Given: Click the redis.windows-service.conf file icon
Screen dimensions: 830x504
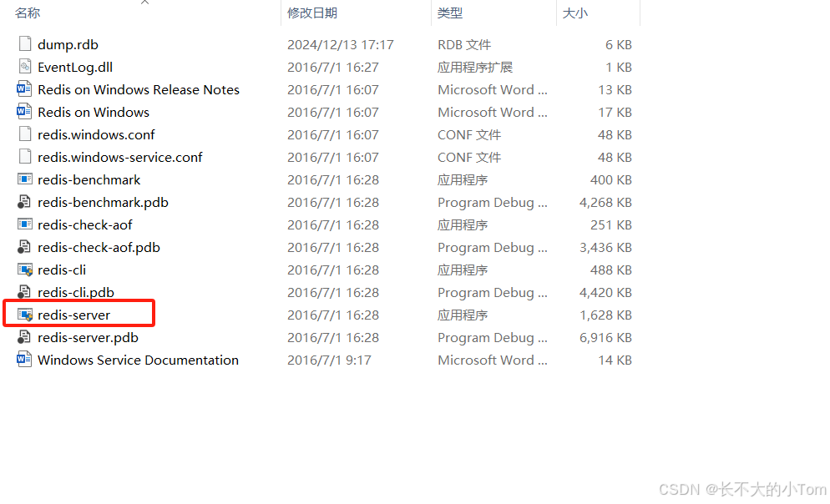Looking at the screenshot, I should 25,157.
